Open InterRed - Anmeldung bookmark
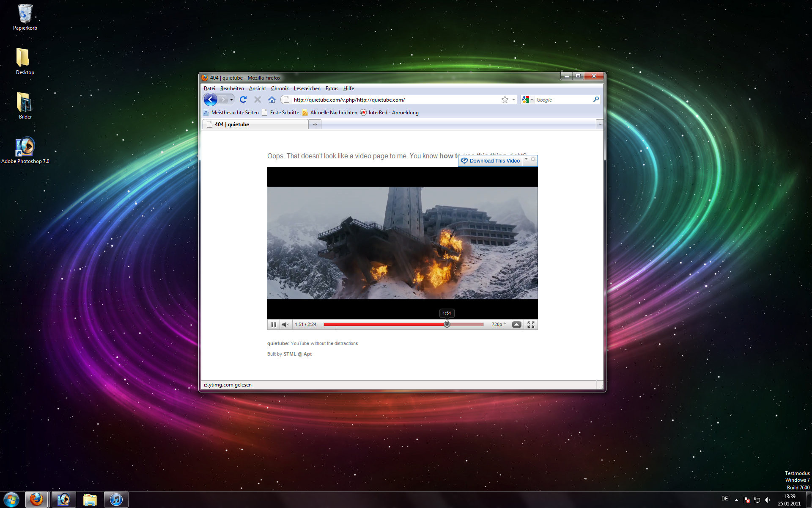The height and width of the screenshot is (508, 812). pyautogui.click(x=389, y=113)
